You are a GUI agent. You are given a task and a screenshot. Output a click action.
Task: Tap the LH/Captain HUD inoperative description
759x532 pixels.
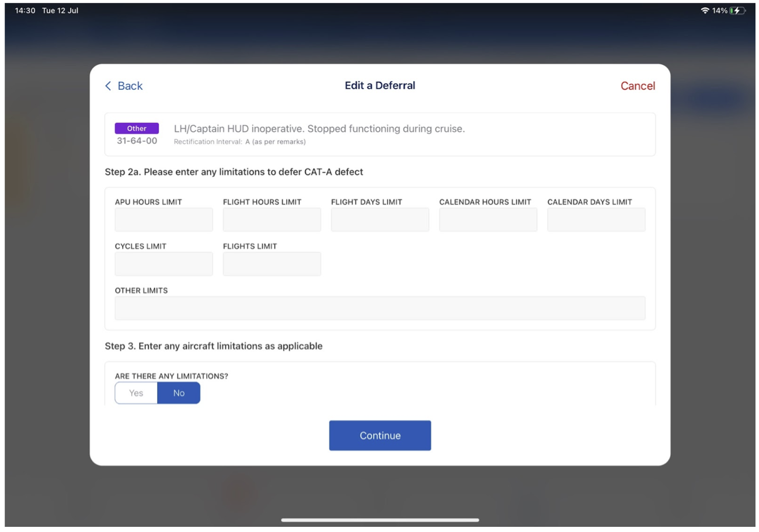(319, 129)
